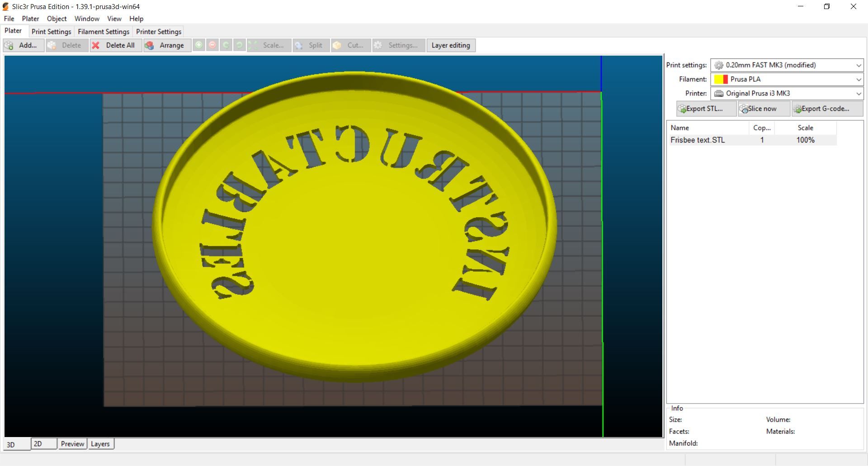868x466 pixels.
Task: Click the Export G-code button
Action: pos(826,109)
